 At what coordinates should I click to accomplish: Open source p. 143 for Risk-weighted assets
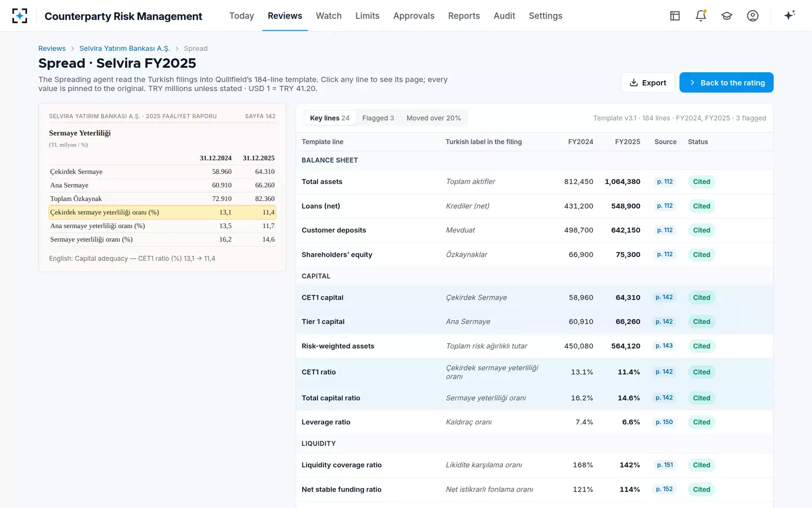(664, 346)
